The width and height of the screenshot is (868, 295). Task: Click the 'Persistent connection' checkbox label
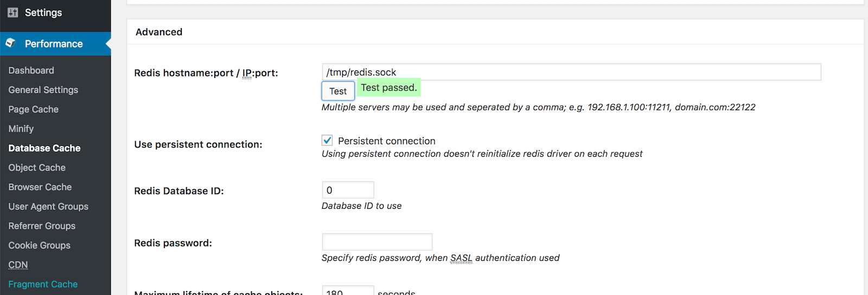tap(386, 141)
